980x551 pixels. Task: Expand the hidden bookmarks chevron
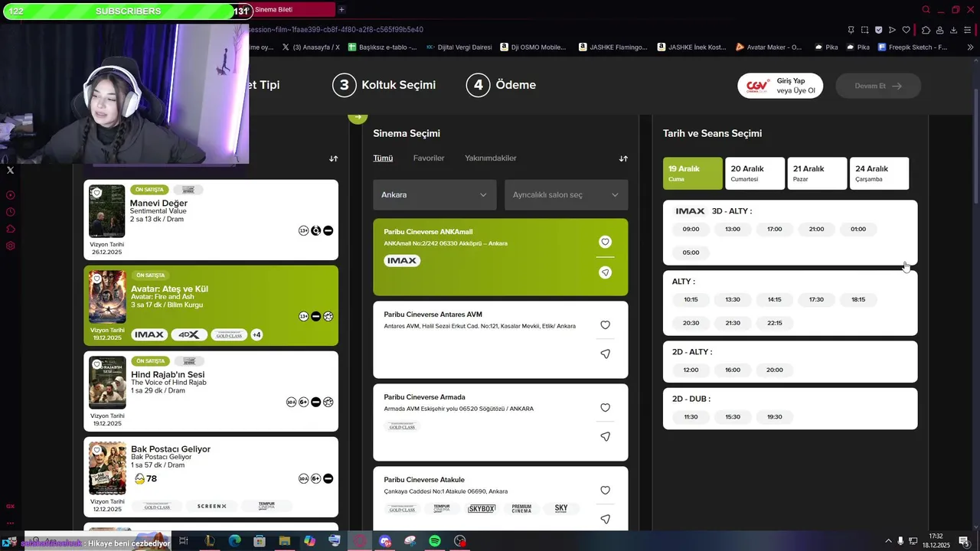click(971, 47)
